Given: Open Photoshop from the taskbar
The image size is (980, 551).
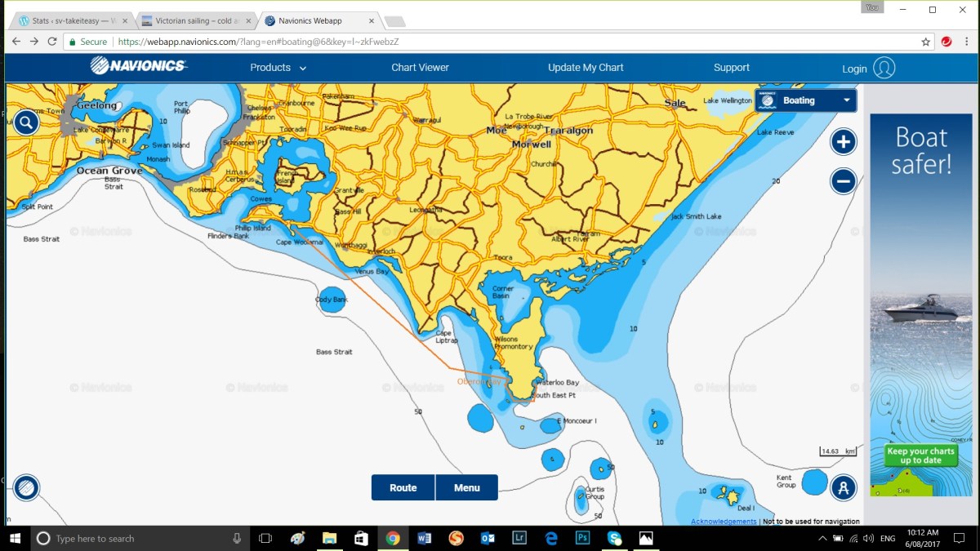Looking at the screenshot, I should pos(582,538).
